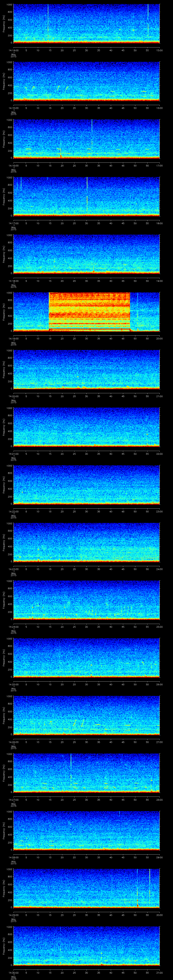The height and width of the screenshot is (980, 173).
Task: Select the spectrogram plot beginning at 14:17:00
Action: pyautogui.click(x=87, y=196)
